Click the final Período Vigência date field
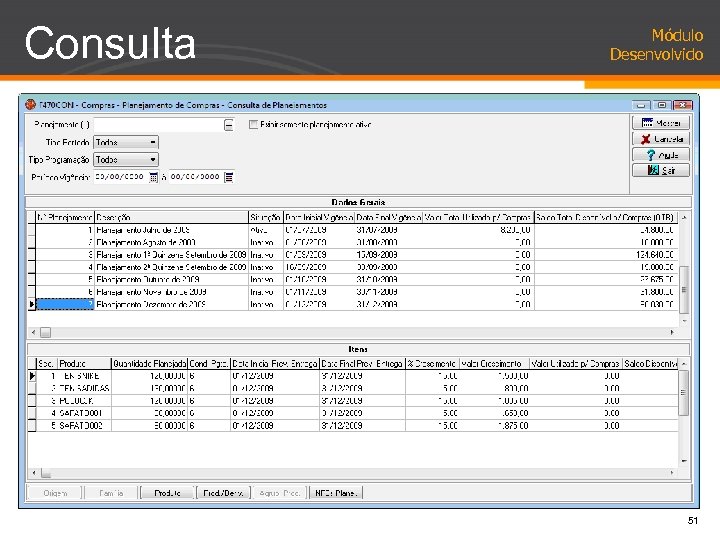 tap(196, 177)
